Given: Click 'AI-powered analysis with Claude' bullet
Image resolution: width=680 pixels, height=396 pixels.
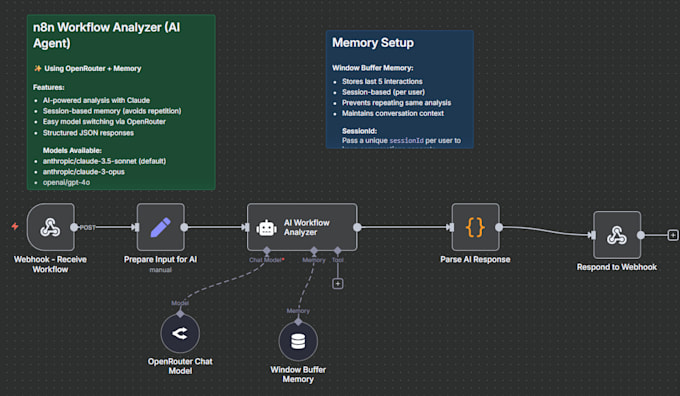Looking at the screenshot, I should coord(96,100).
